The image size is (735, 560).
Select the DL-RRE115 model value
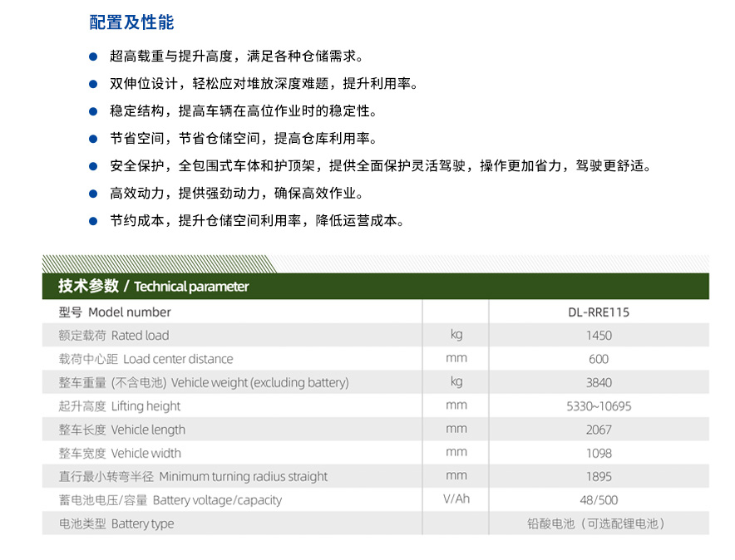tap(599, 312)
